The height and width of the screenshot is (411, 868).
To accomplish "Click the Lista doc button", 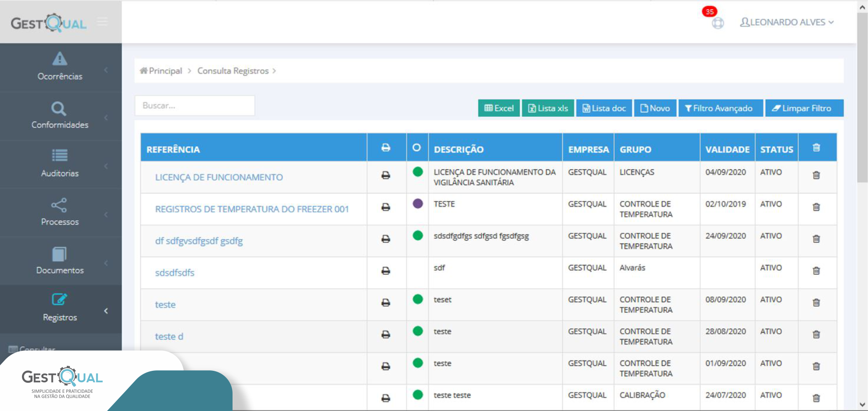I will click(604, 108).
